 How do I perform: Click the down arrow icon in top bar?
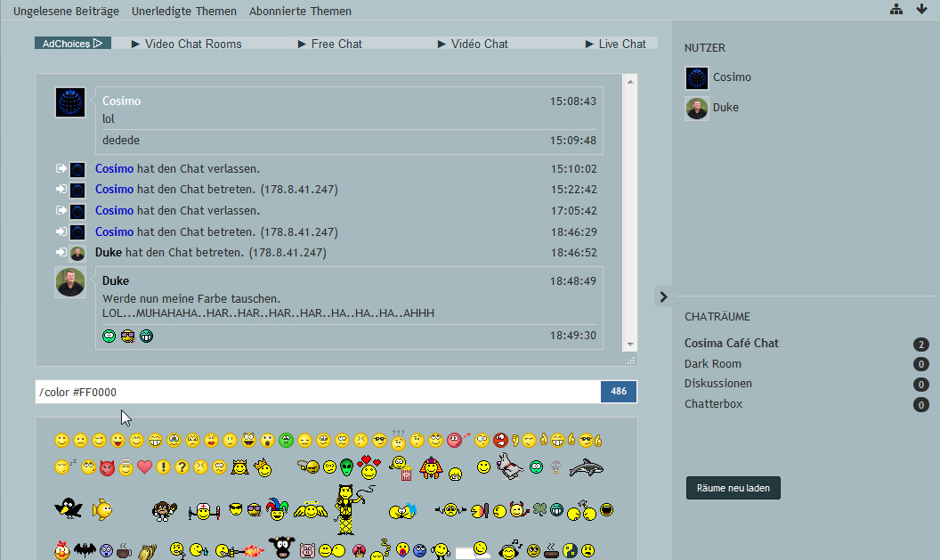[x=921, y=10]
